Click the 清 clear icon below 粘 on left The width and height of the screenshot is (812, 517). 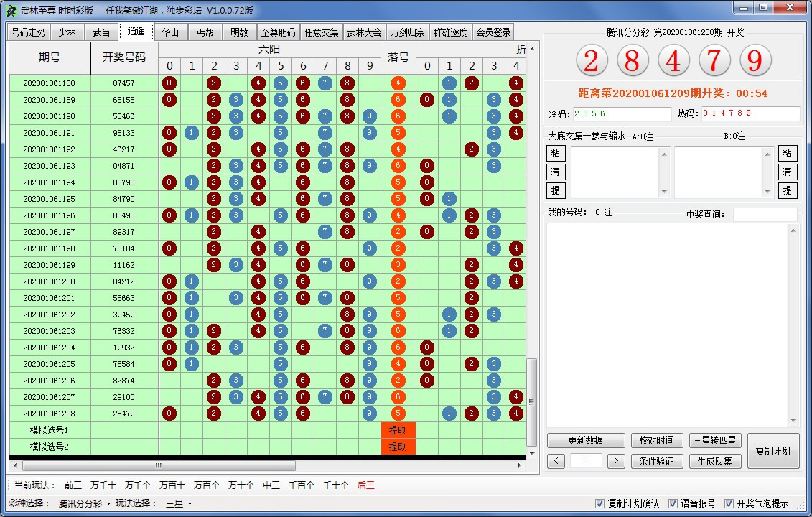click(x=555, y=172)
